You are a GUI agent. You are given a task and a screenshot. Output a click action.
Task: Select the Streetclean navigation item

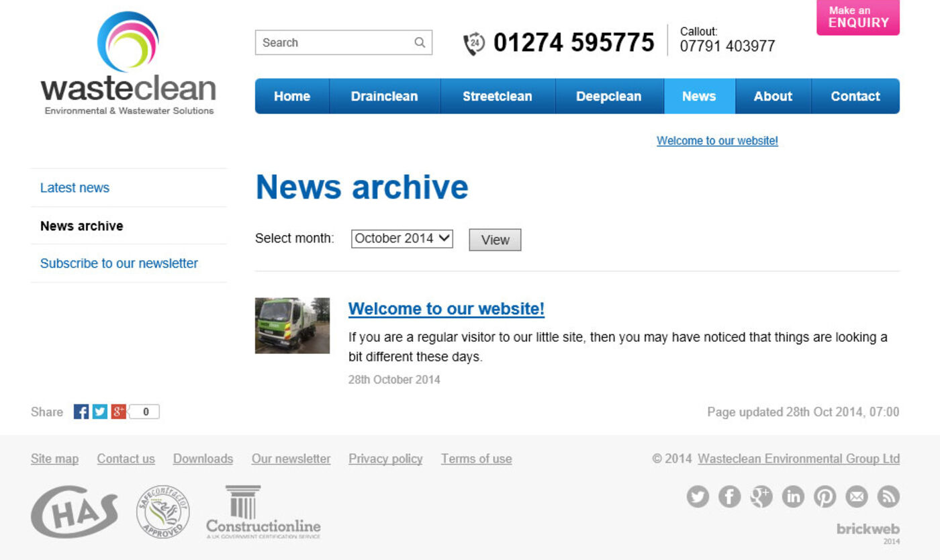497,96
